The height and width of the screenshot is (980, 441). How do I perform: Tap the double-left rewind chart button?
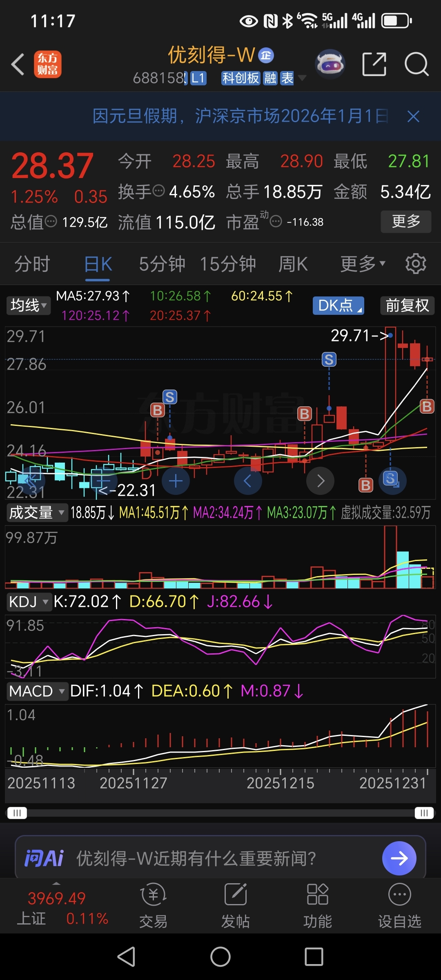(x=31, y=480)
